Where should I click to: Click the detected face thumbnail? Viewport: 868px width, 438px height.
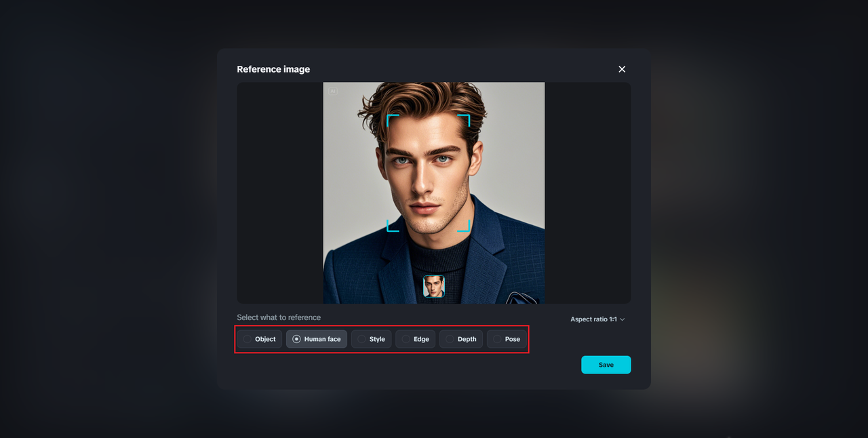[434, 286]
